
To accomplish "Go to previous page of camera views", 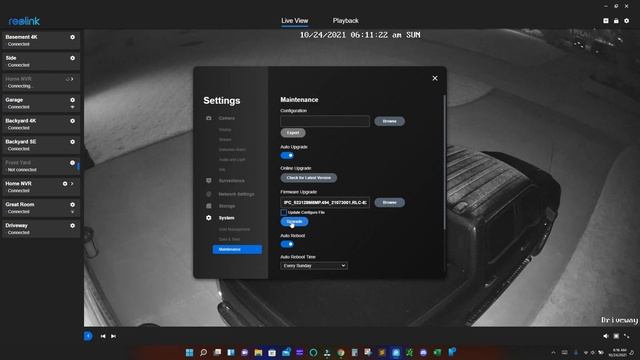I will coord(103,336).
